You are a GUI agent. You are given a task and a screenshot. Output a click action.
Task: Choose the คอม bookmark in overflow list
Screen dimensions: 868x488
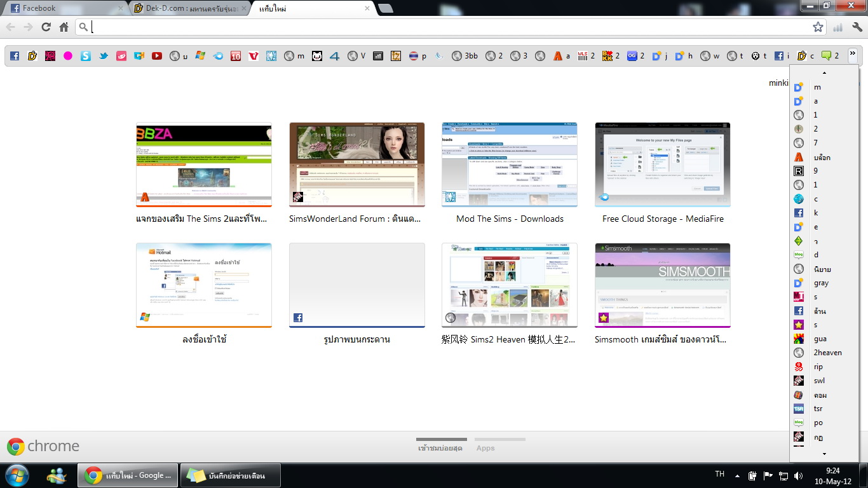824,395
